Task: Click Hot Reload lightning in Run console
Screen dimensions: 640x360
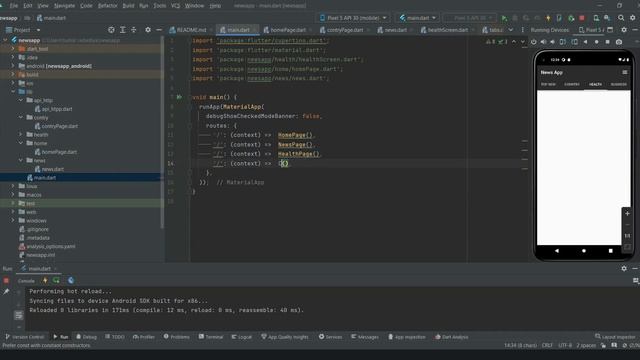Action: coord(45,280)
